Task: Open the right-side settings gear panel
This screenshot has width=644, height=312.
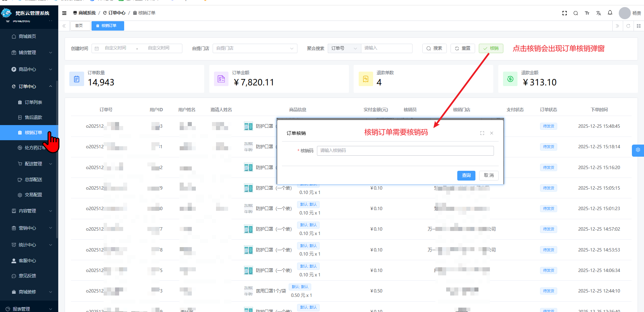Action: coord(638,150)
